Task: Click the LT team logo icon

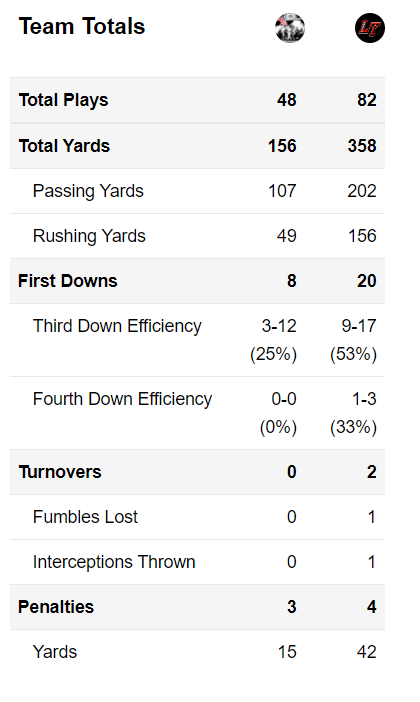Action: point(370,28)
